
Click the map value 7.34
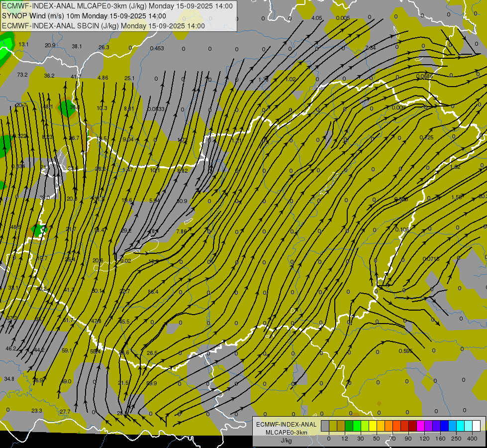pos(371,48)
